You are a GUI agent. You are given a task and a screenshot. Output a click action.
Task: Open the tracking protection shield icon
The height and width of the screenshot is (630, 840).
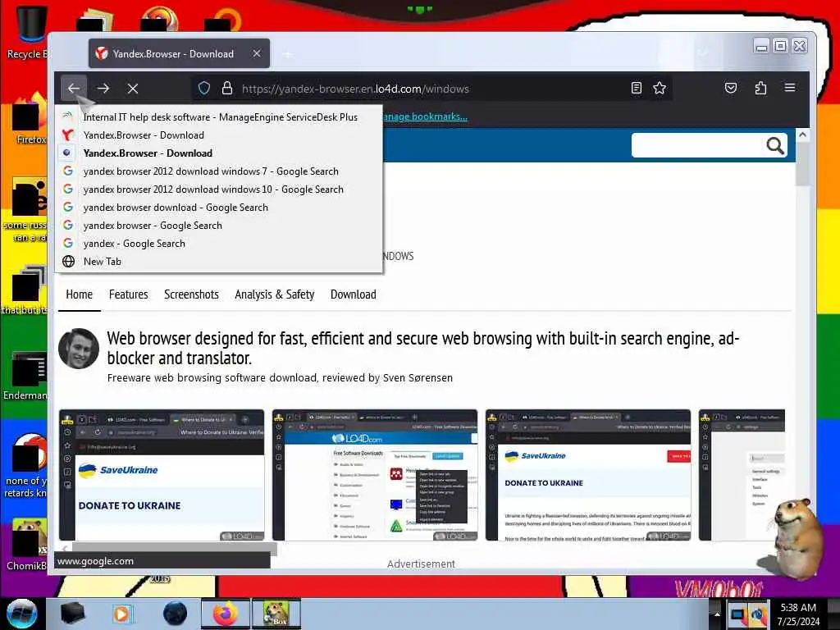(204, 88)
